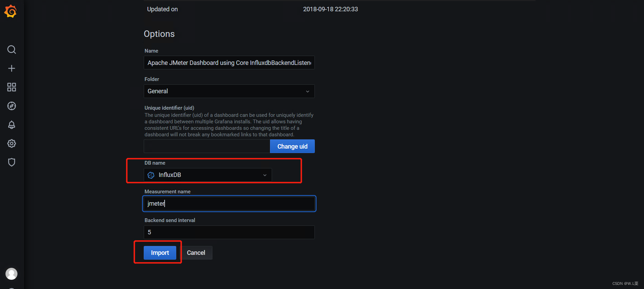
Task: Open the dashboard search icon
Action: coord(12,50)
